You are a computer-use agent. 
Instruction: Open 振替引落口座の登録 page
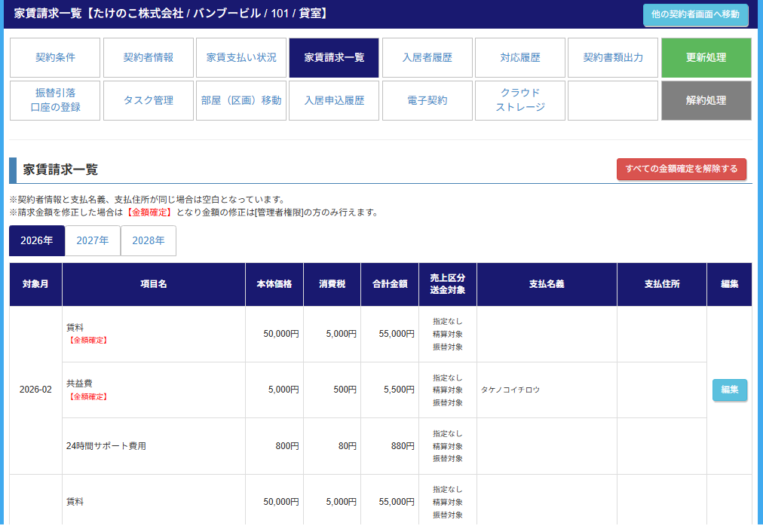pyautogui.click(x=56, y=100)
